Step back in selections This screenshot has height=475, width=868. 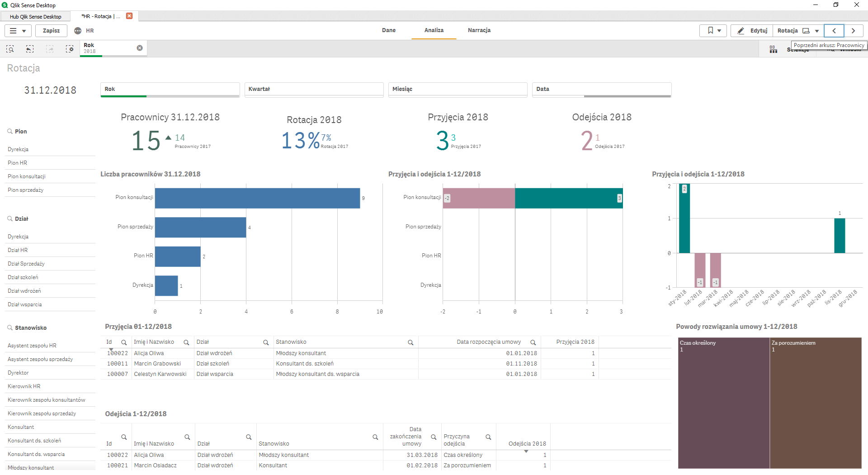coord(30,49)
